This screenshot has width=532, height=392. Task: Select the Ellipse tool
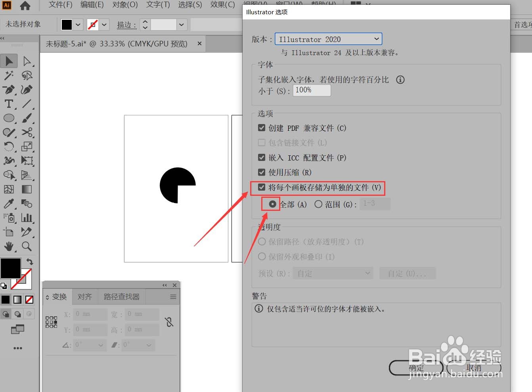(x=9, y=118)
